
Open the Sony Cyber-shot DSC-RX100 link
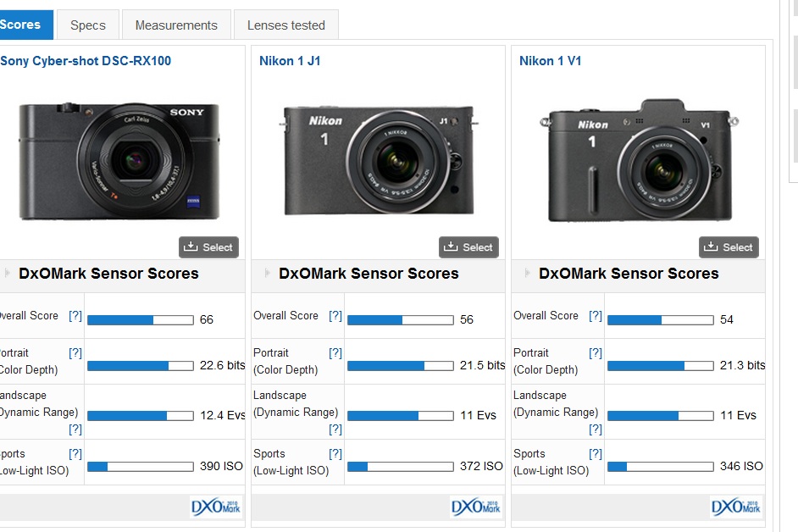coord(86,61)
